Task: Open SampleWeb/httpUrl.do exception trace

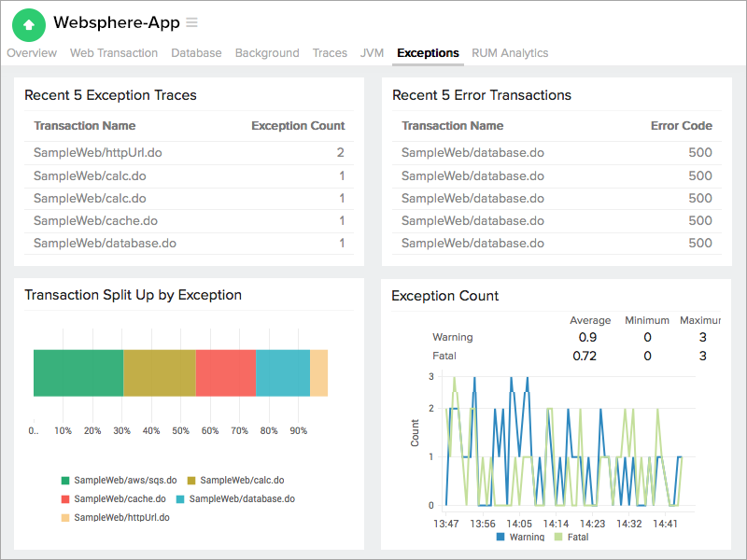Action: (97, 152)
